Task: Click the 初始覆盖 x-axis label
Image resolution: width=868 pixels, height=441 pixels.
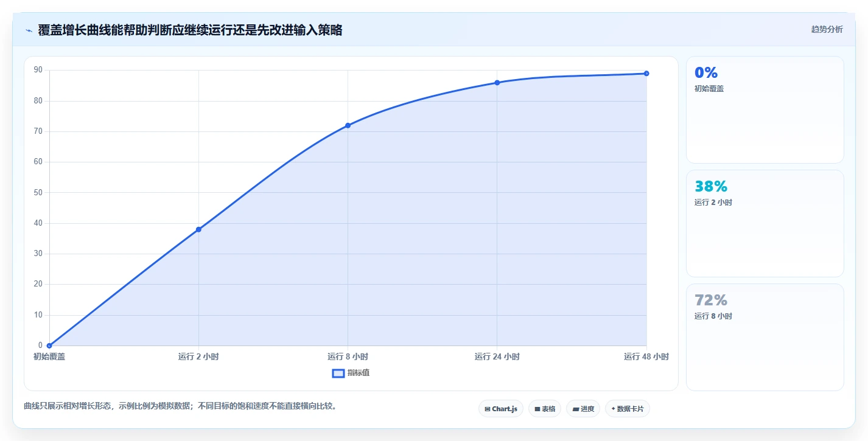Action: tap(49, 357)
